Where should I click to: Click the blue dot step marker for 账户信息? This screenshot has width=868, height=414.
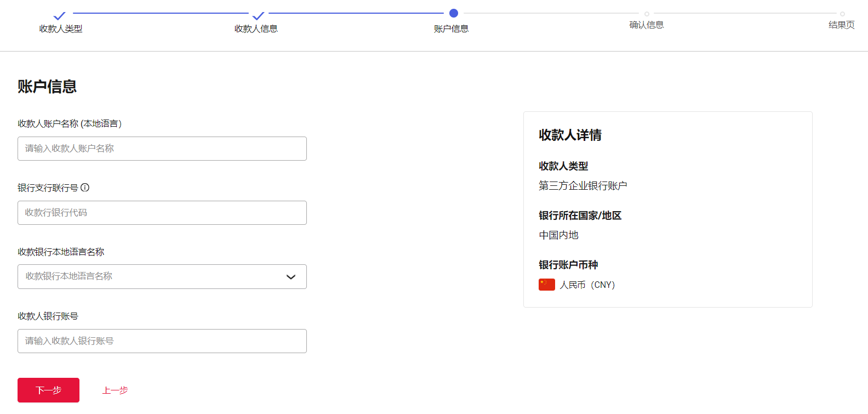[453, 13]
